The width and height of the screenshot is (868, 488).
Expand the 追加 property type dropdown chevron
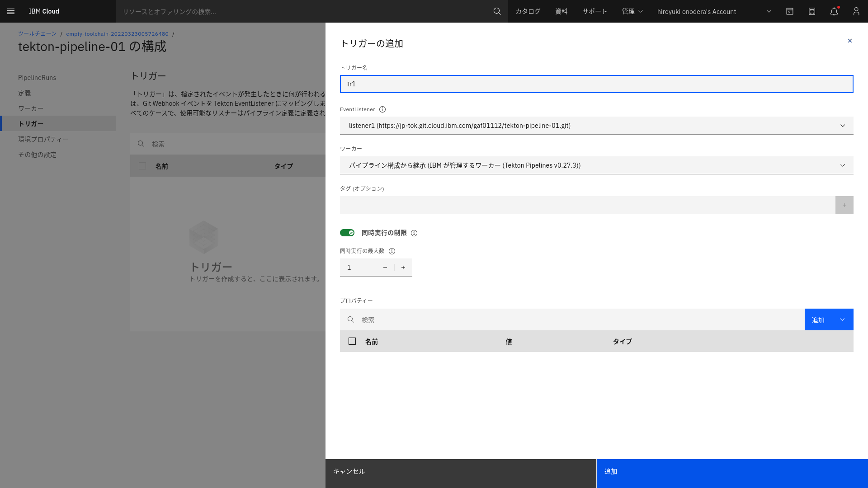[x=842, y=319]
